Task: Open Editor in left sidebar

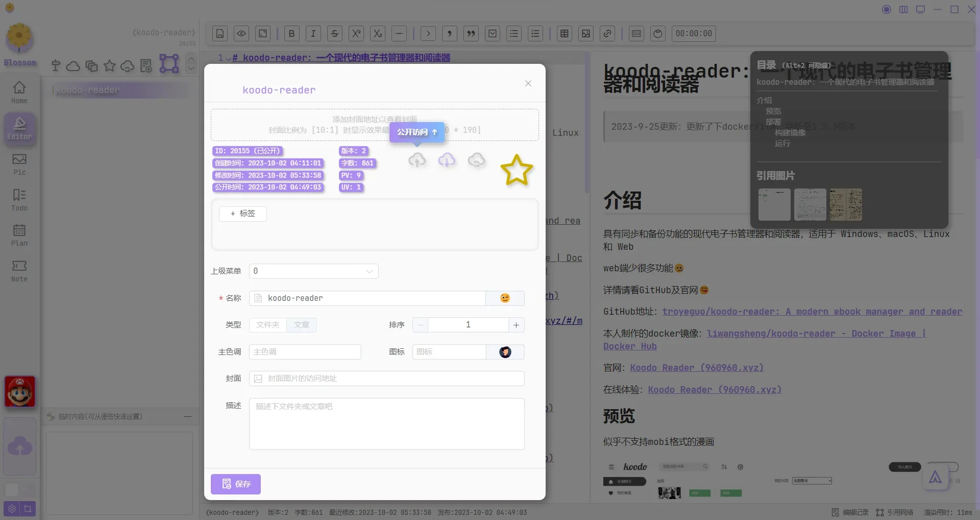Action: point(19,129)
